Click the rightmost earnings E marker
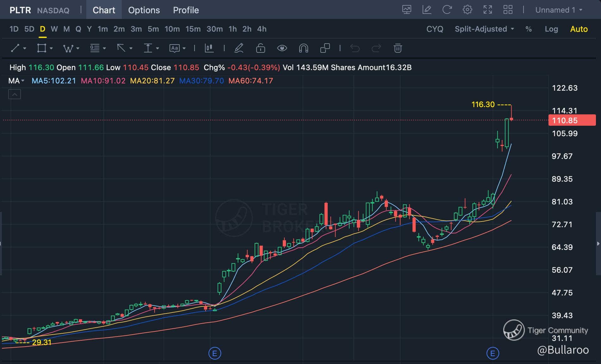Screen dimensions: 601x364 tap(493, 353)
